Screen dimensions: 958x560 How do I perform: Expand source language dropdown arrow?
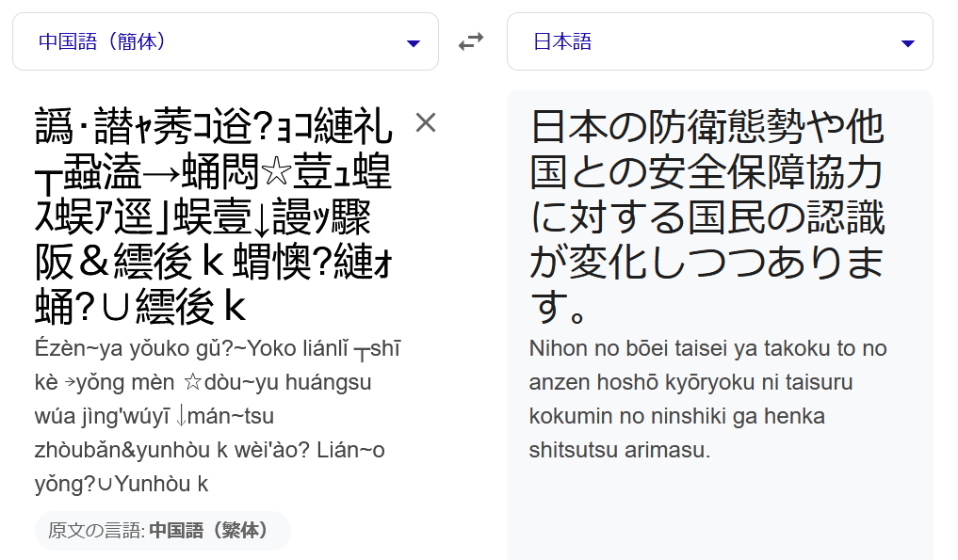point(414,43)
